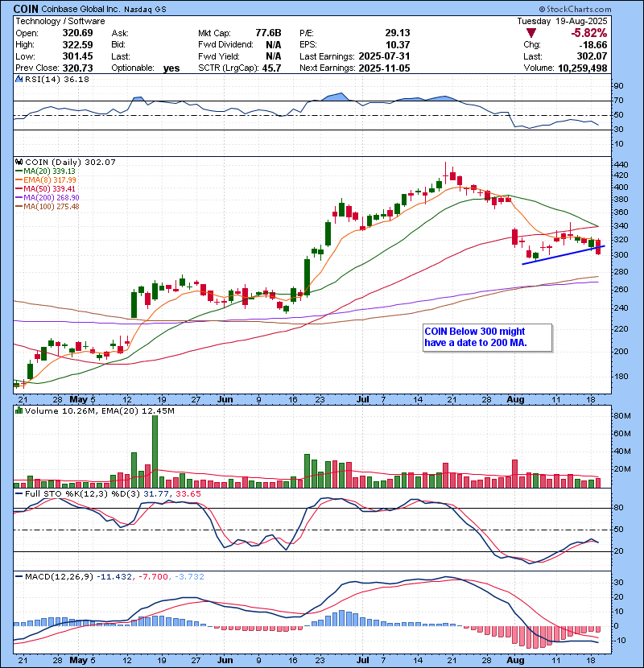Image resolution: width=644 pixels, height=668 pixels.
Task: Click the Technology / Software sector label
Action: click(60, 21)
